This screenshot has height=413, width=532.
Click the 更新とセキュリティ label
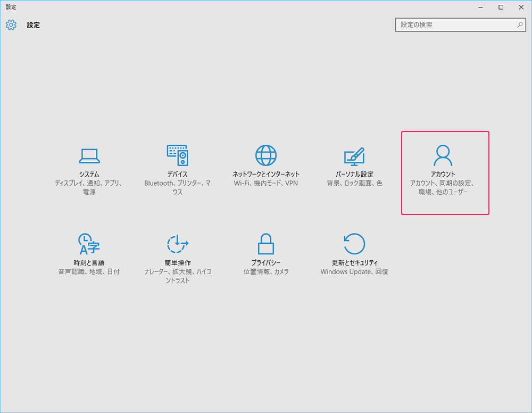point(354,263)
